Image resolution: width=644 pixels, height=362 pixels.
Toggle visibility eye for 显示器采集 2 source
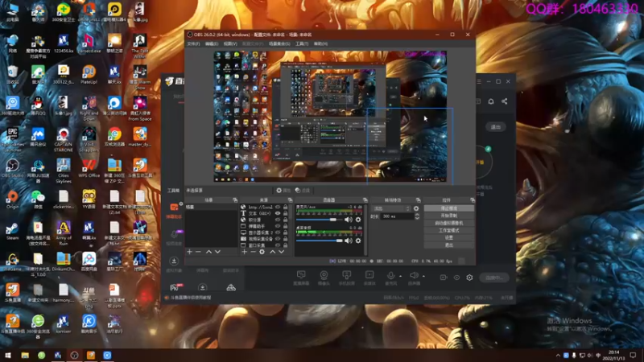(x=278, y=232)
